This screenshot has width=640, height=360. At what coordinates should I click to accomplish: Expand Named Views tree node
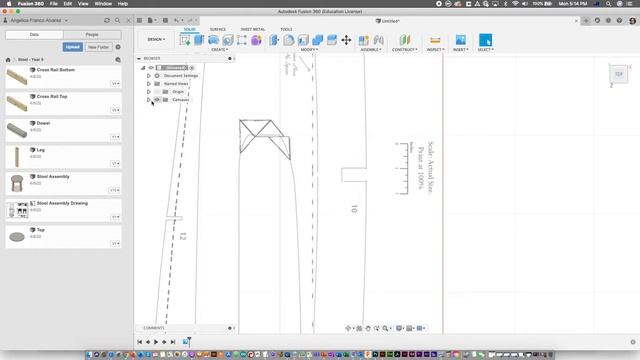point(149,84)
